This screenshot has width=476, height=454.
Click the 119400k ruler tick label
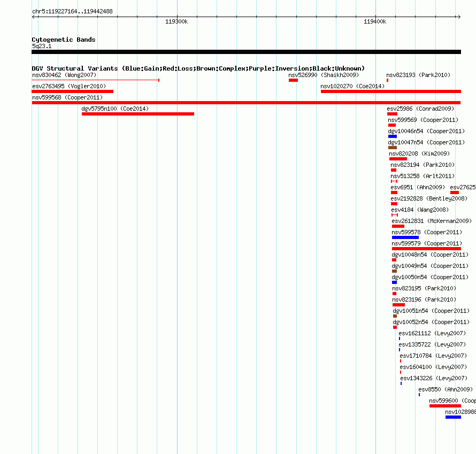(375, 21)
